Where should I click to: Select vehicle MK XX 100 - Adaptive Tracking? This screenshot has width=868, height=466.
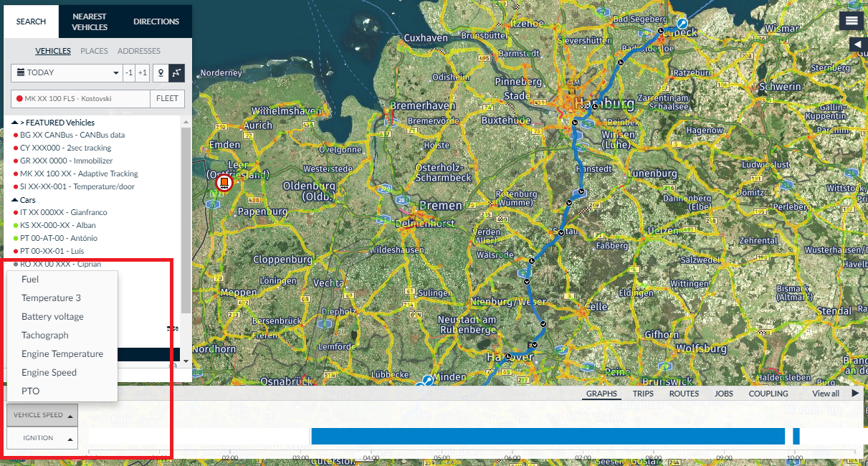click(x=77, y=173)
